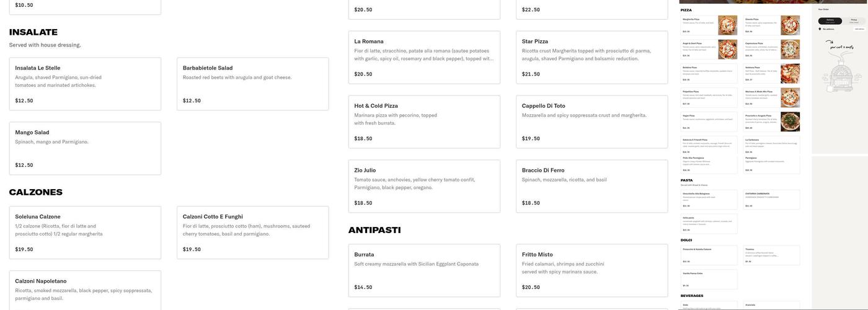This screenshot has width=868, height=310.
Task: Click the Prosciutto e Arugula pizza image
Action: 790,122
